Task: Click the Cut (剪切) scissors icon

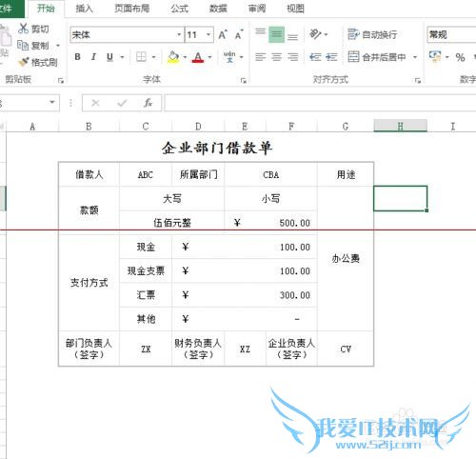Action: 23,29
